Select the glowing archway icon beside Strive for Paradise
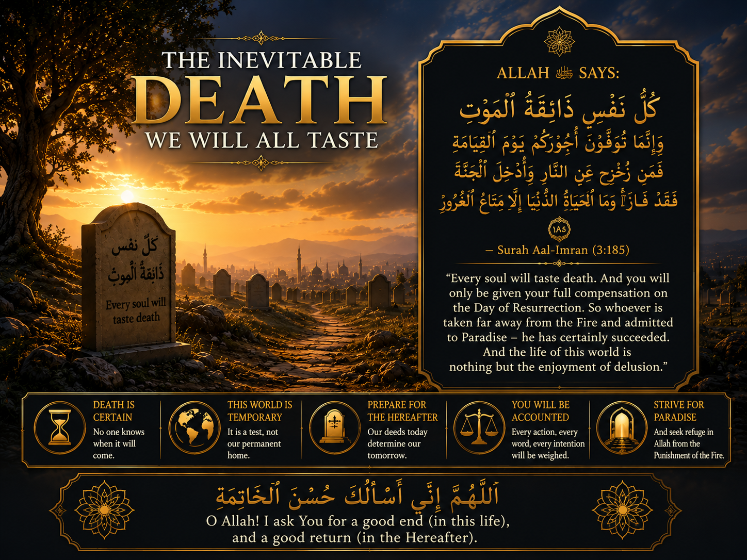This screenshot has height=560, width=747. point(623,428)
